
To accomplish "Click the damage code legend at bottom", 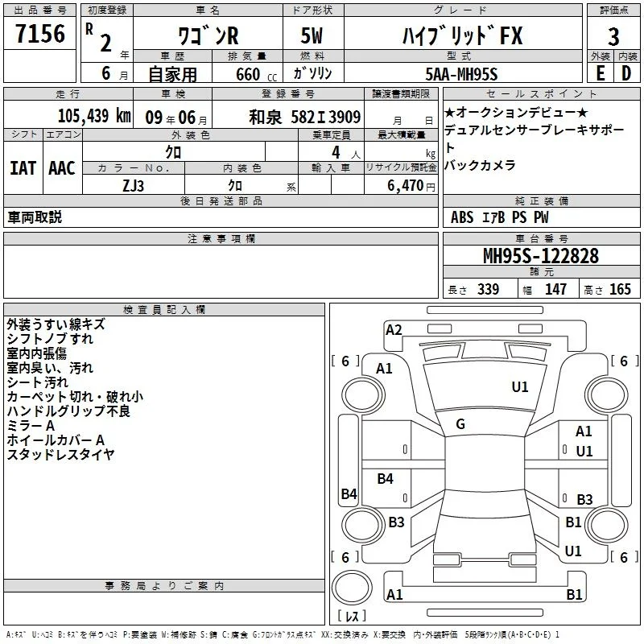I will 283,635.
